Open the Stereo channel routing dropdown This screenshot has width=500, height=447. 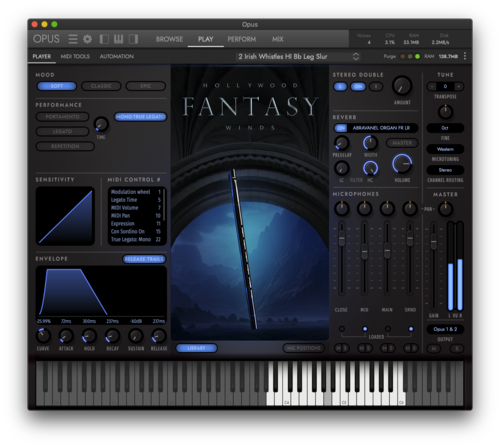(445, 170)
